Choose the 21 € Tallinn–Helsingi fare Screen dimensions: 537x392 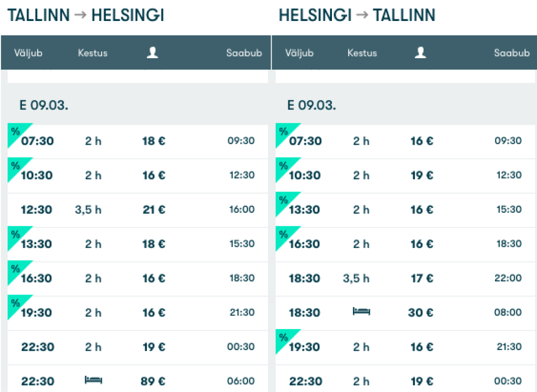click(154, 210)
